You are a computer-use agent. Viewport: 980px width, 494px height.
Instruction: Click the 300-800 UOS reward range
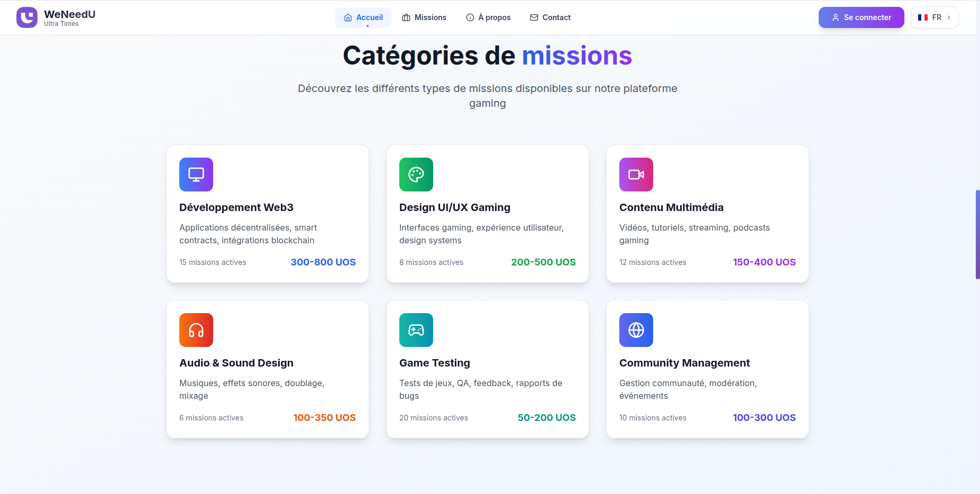click(x=323, y=262)
